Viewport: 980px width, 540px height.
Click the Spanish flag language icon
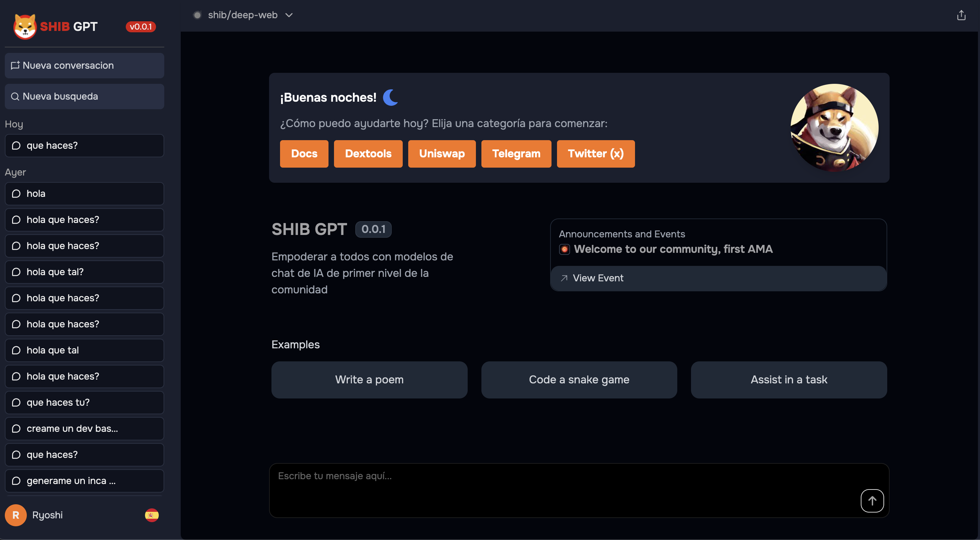pos(152,515)
